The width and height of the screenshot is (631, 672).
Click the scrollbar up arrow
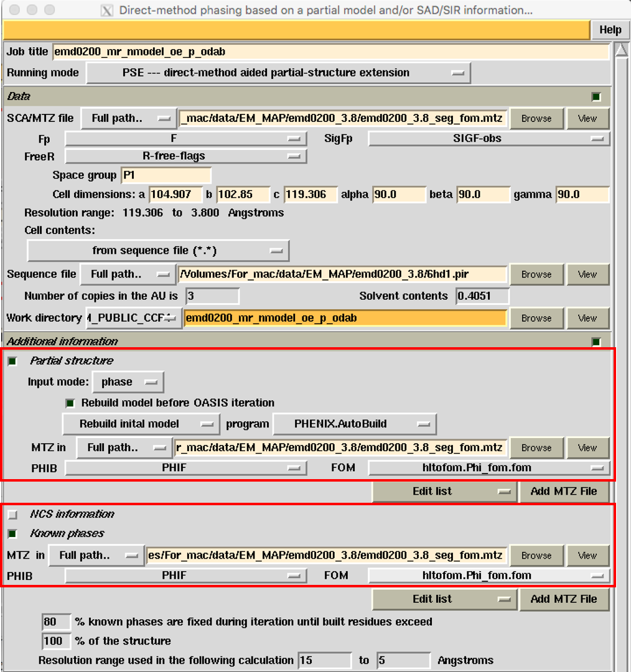[622, 50]
